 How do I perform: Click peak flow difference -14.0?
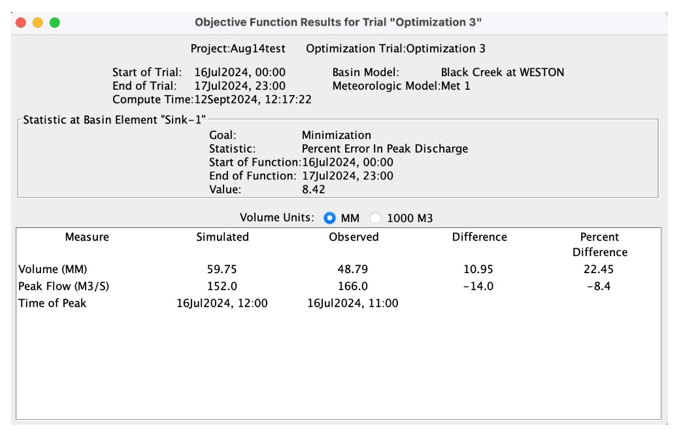(478, 286)
